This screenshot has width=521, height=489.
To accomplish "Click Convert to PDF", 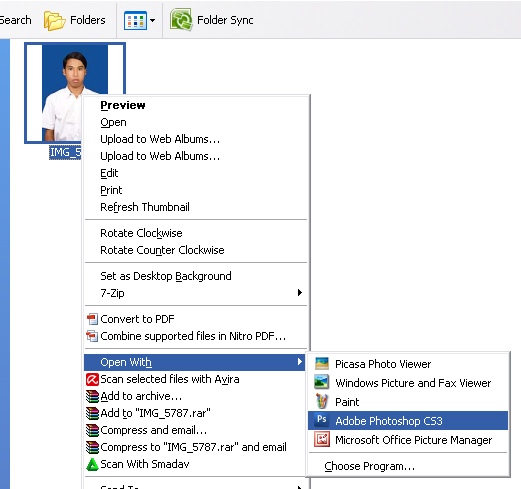I will (195, 319).
